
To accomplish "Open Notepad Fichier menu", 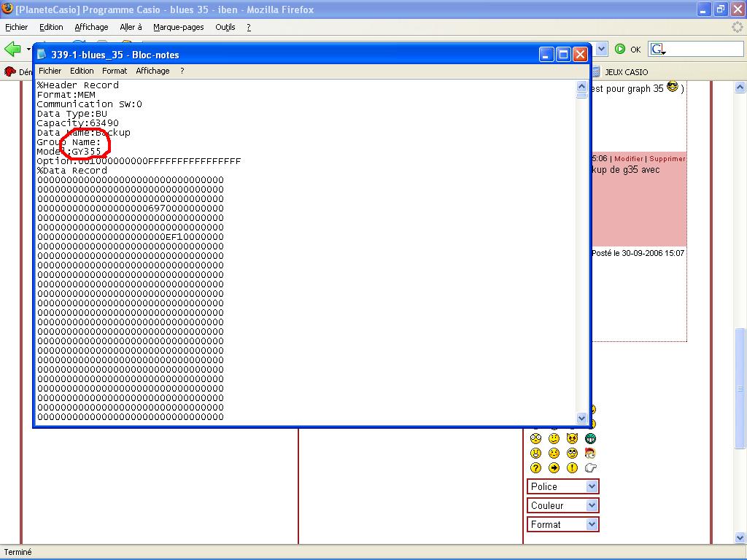I will [x=50, y=71].
